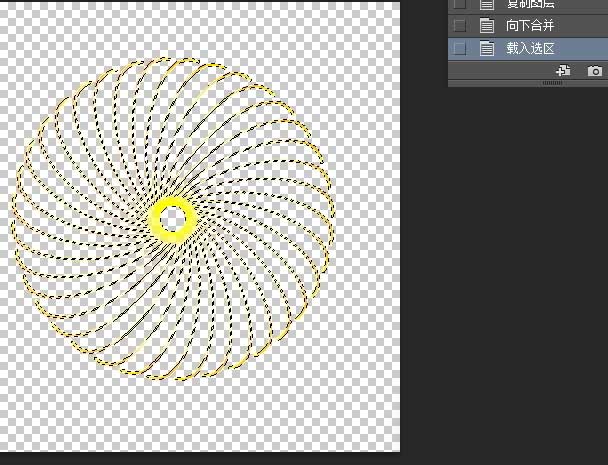Click the document icon beside 复制图层
Image resolution: width=608 pixels, height=465 pixels.
coord(487,4)
